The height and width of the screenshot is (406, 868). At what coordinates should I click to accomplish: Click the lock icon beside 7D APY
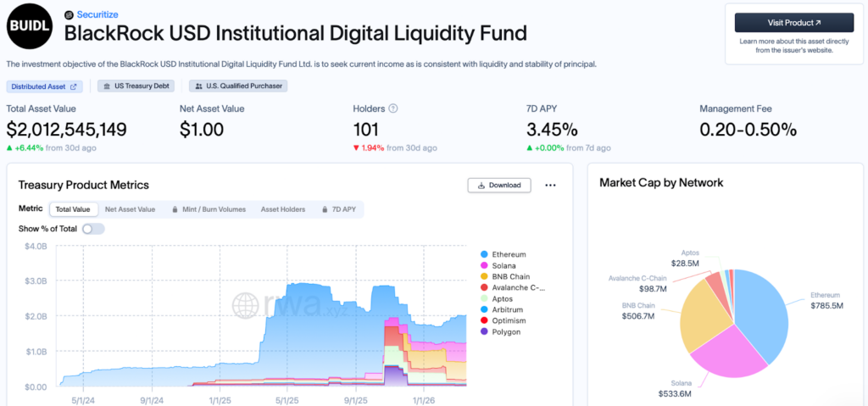pyautogui.click(x=325, y=209)
